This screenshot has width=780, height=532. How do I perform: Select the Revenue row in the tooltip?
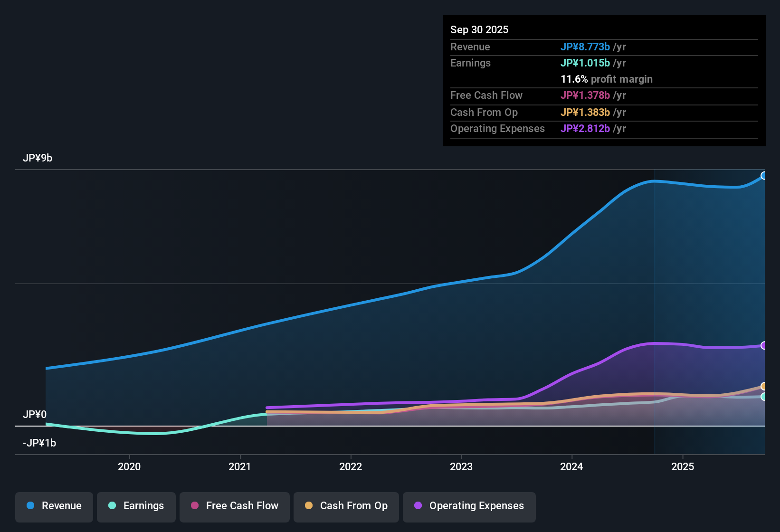(537, 47)
